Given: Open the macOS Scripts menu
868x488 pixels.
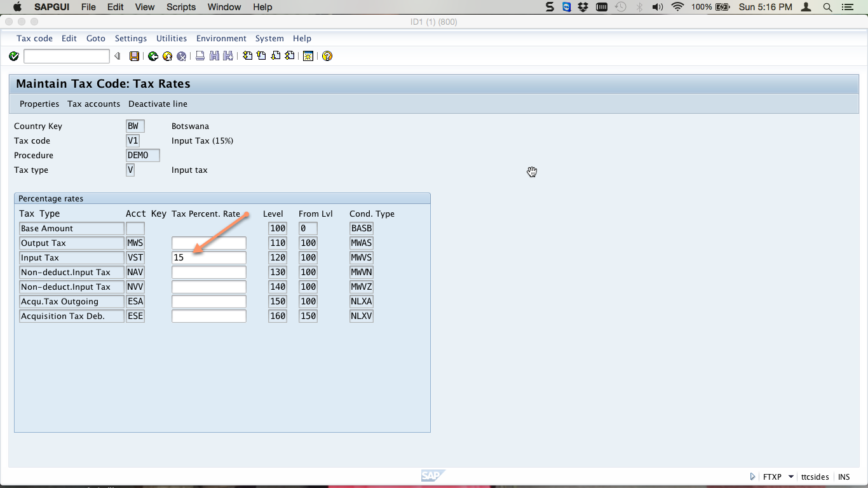Looking at the screenshot, I should click(x=181, y=7).
